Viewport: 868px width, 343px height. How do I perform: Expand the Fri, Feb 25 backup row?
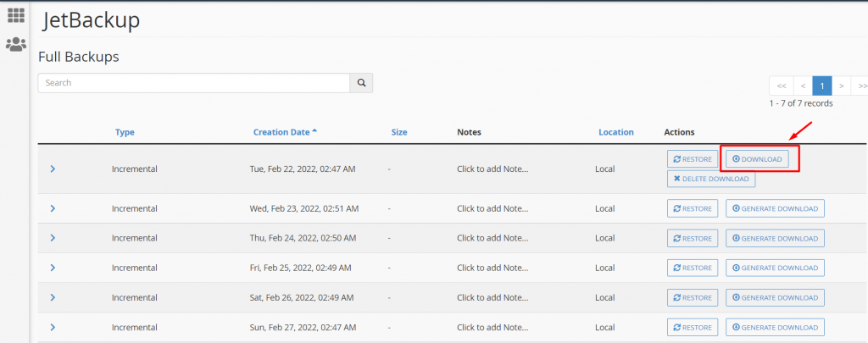[x=53, y=268]
